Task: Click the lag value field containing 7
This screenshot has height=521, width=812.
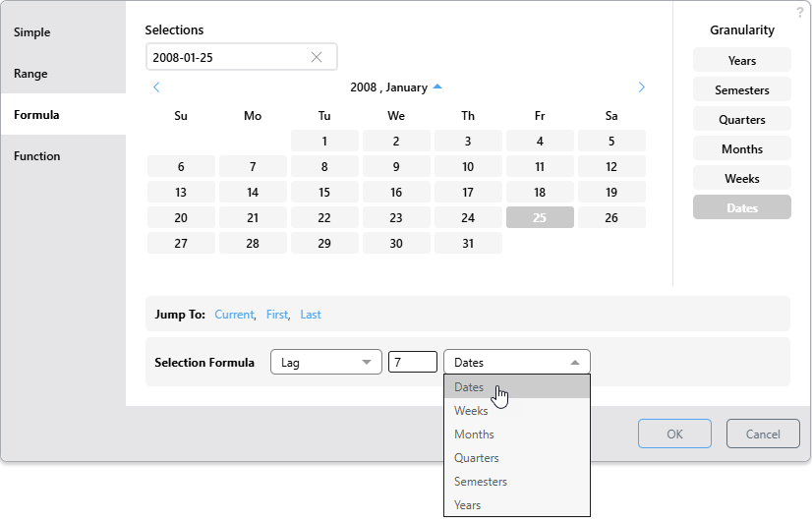Action: click(412, 363)
